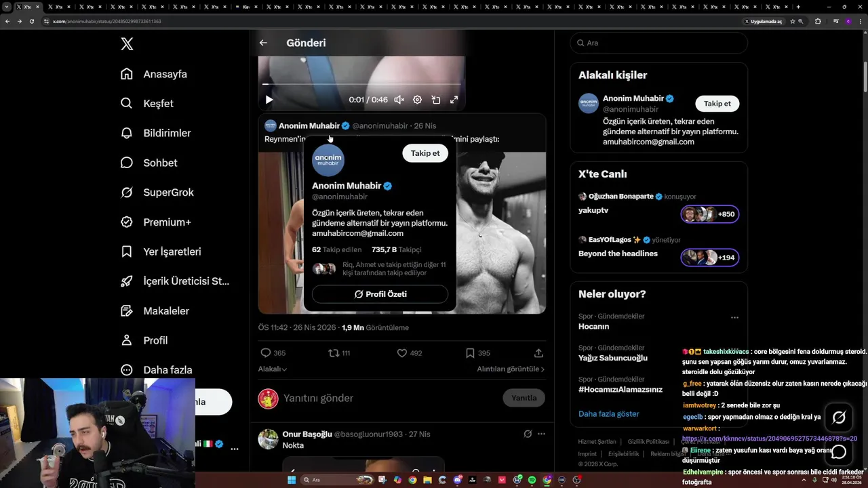
Task: Open Makaleler in the sidebar
Action: pyautogui.click(x=155, y=311)
